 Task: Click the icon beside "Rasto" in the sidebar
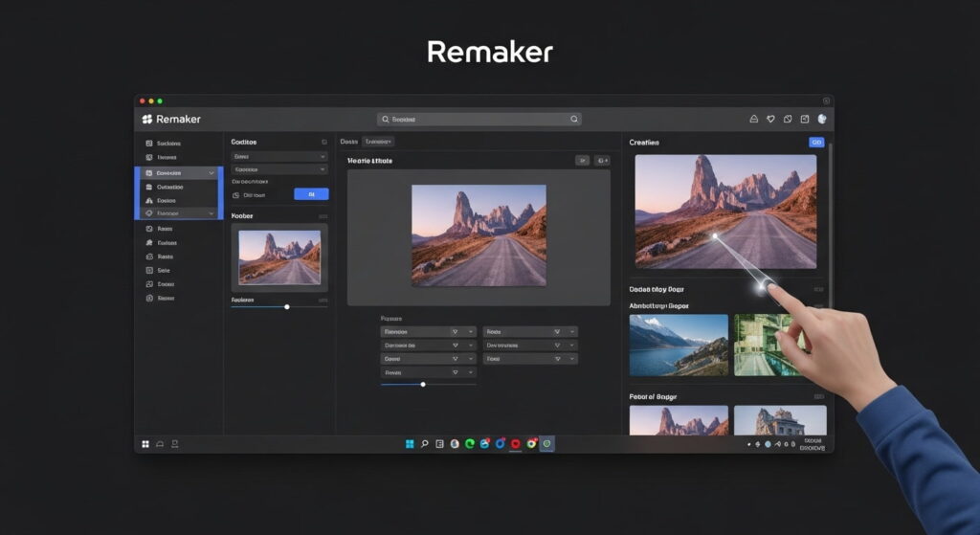(x=149, y=256)
